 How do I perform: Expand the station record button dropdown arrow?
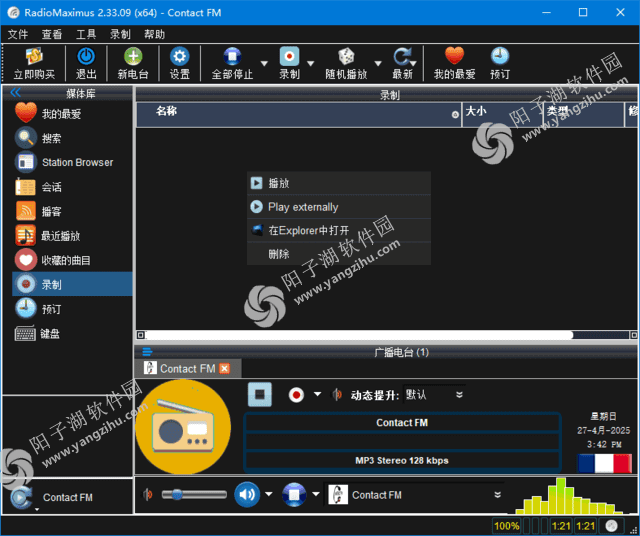click(x=317, y=394)
